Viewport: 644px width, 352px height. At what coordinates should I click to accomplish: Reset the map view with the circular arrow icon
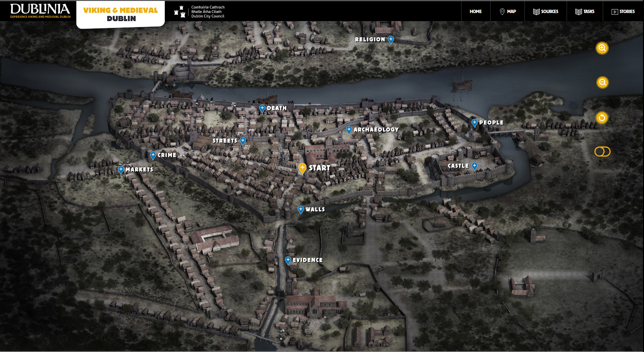tap(602, 118)
